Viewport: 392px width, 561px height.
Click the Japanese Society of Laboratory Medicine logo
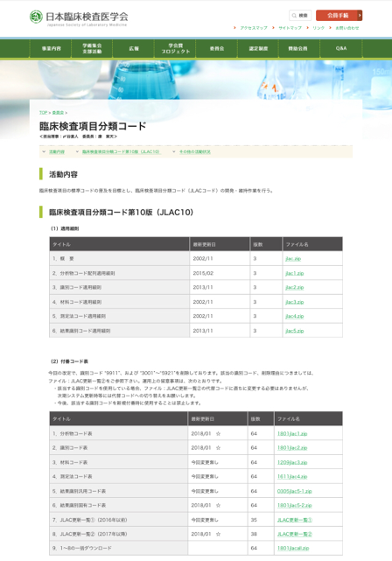(x=79, y=18)
